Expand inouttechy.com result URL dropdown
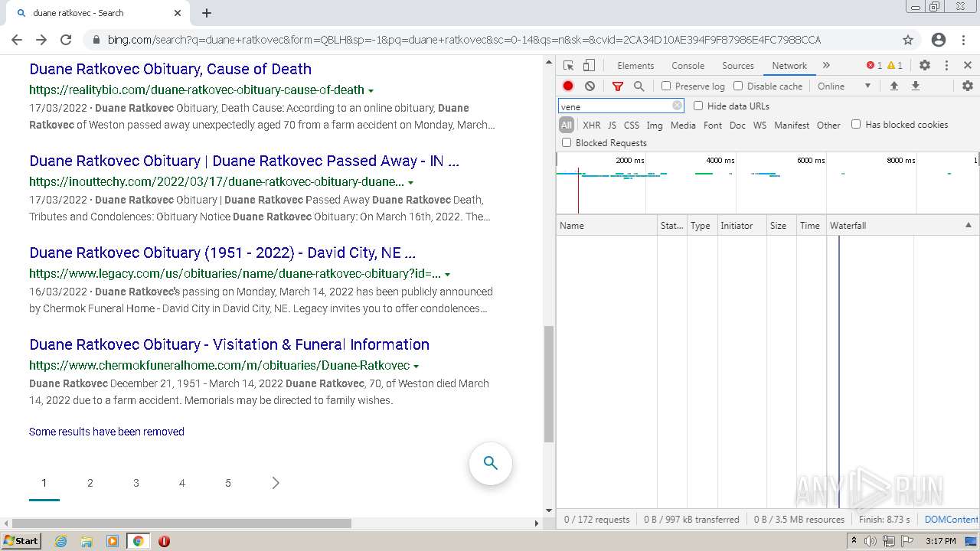The image size is (980, 551). point(411,182)
